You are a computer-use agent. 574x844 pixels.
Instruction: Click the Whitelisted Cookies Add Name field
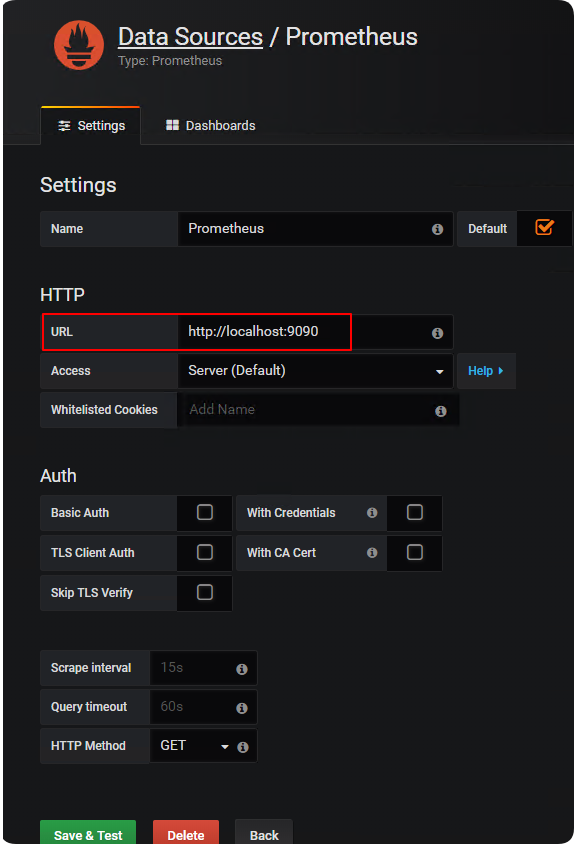tap(318, 410)
